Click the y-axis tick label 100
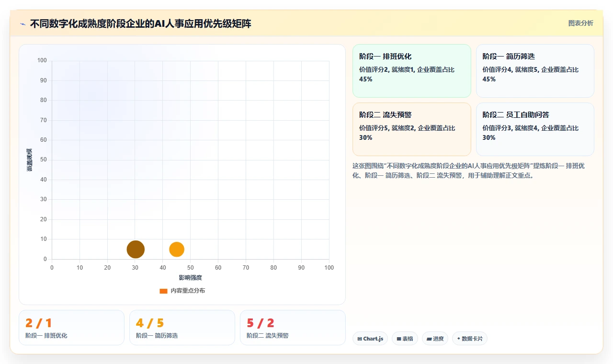 click(42, 60)
